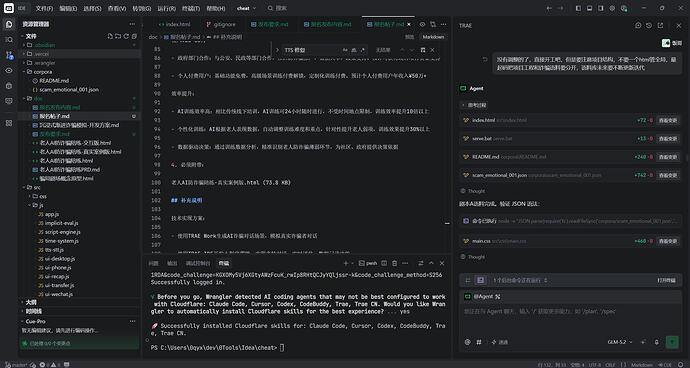This screenshot has height=368, width=690.
Task: Kill the terminal with the trash icon
Action: pyautogui.click(x=395, y=263)
